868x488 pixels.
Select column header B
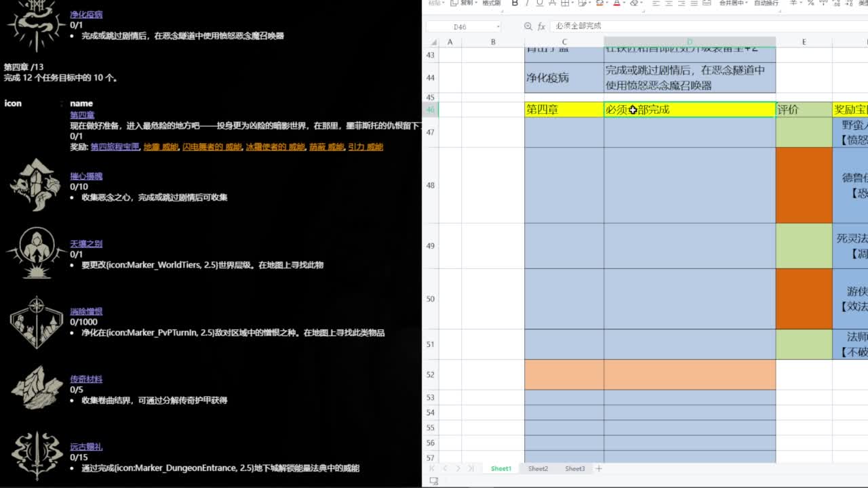click(x=493, y=42)
